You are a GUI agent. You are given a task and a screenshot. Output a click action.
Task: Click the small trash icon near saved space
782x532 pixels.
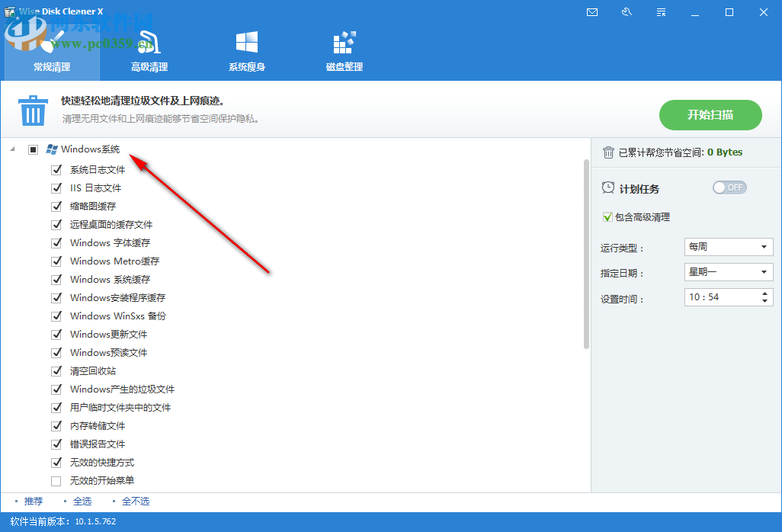pos(608,152)
